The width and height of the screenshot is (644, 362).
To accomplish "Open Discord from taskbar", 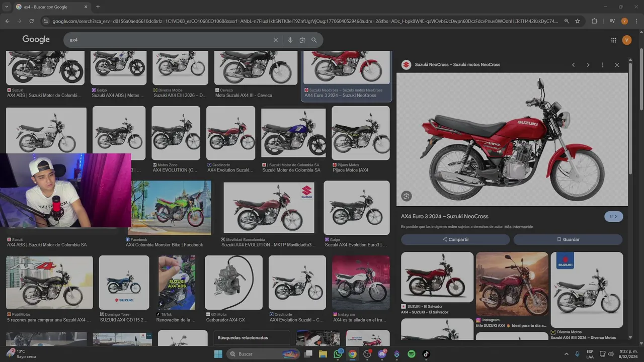I will point(382,354).
